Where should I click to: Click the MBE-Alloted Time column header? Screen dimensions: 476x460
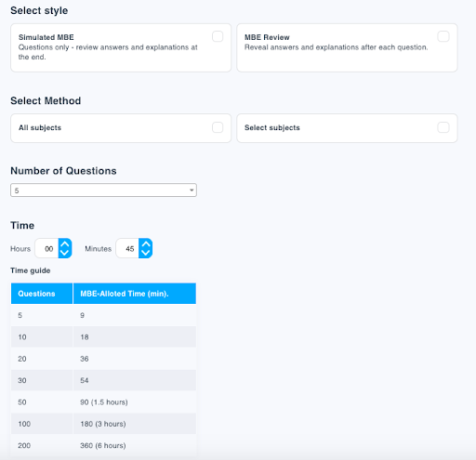(135, 294)
